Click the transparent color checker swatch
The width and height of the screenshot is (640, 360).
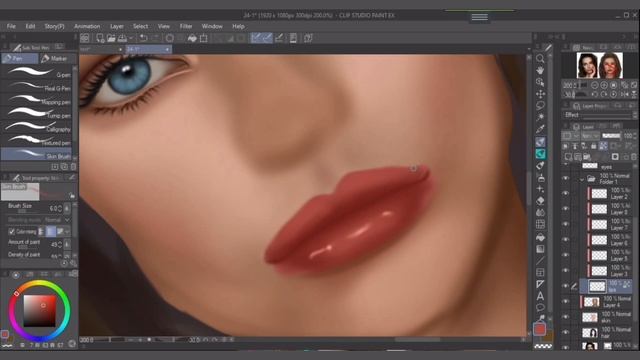[543, 346]
